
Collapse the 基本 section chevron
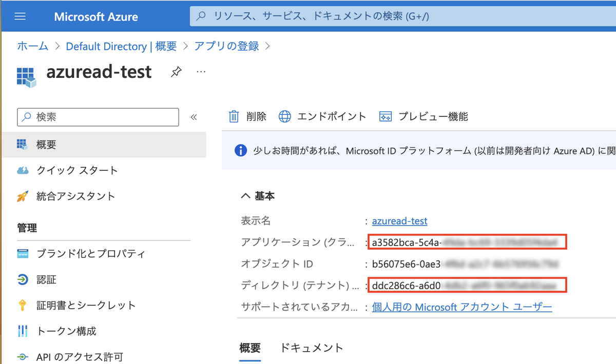245,196
